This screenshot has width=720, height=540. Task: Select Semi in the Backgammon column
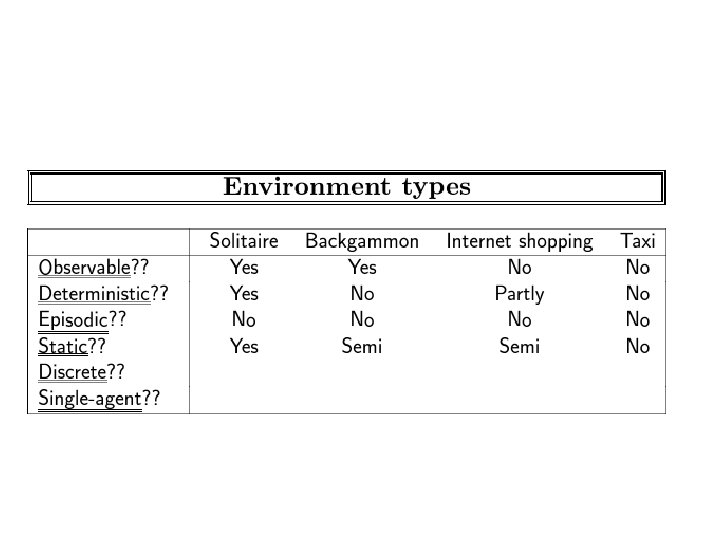[362, 346]
